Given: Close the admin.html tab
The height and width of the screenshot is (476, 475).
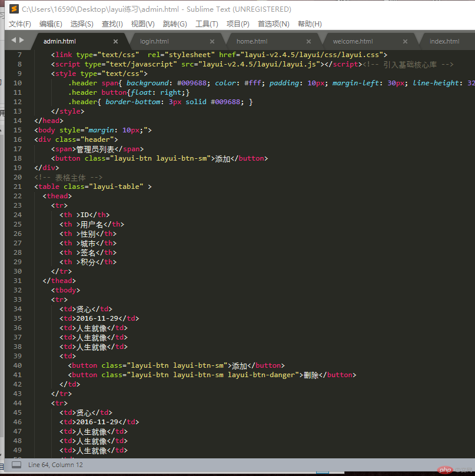Looking at the screenshot, I should pyautogui.click(x=115, y=42).
